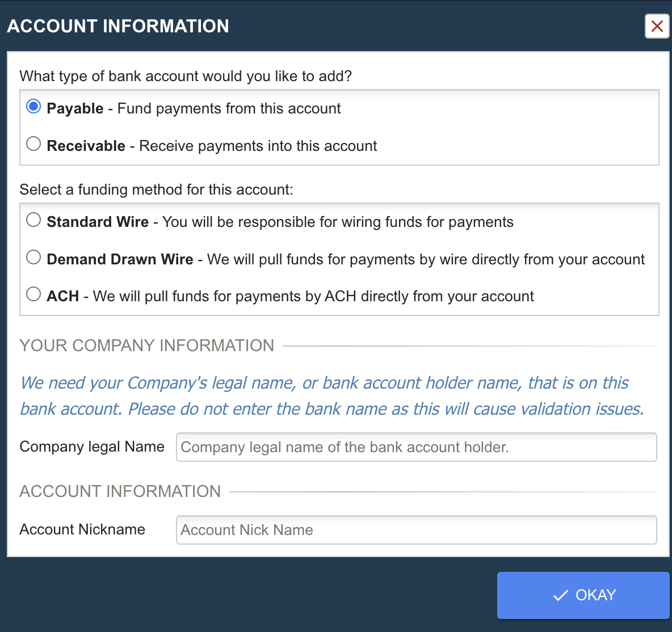
Task: Focus the Company legal Name input field
Action: pyautogui.click(x=416, y=447)
